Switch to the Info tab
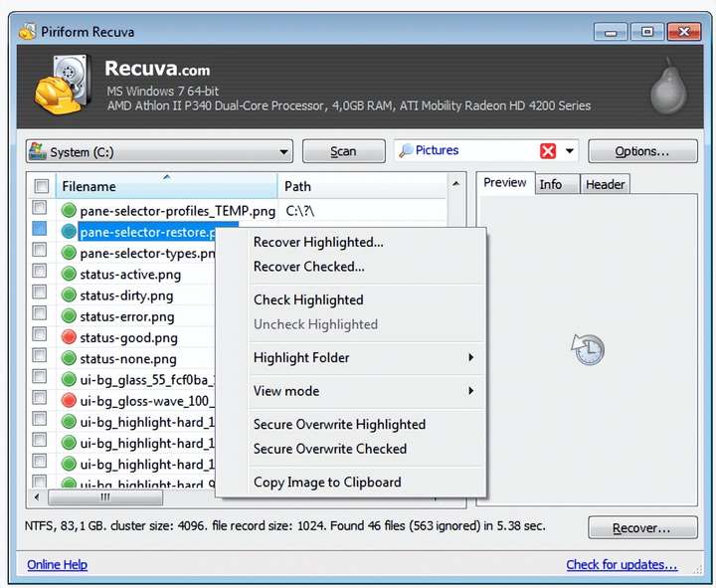 (557, 184)
